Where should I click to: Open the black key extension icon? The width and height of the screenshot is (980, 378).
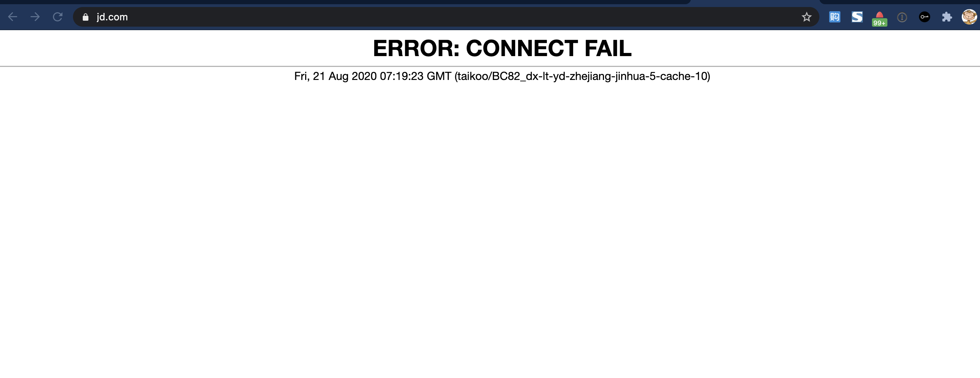point(925,17)
